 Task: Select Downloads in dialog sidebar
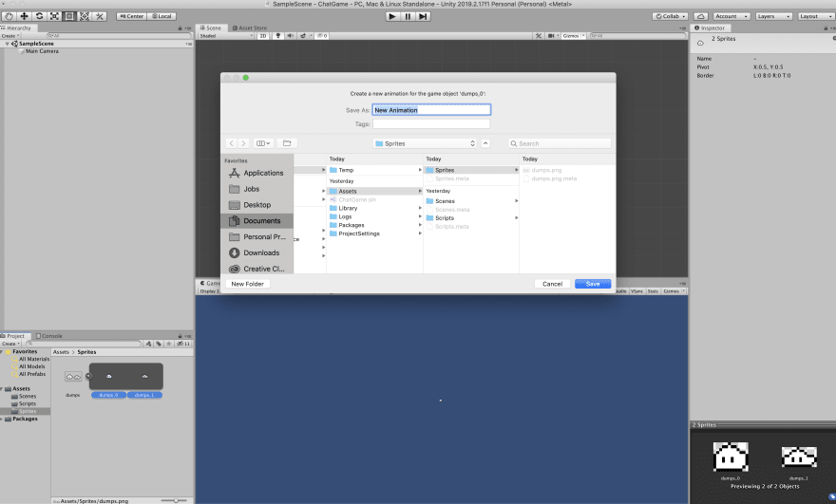257,252
